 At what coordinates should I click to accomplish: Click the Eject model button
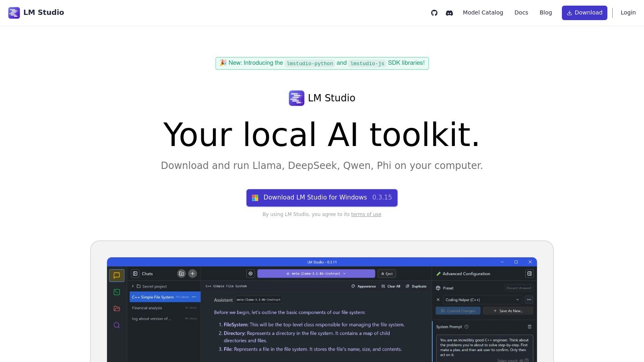[387, 274]
